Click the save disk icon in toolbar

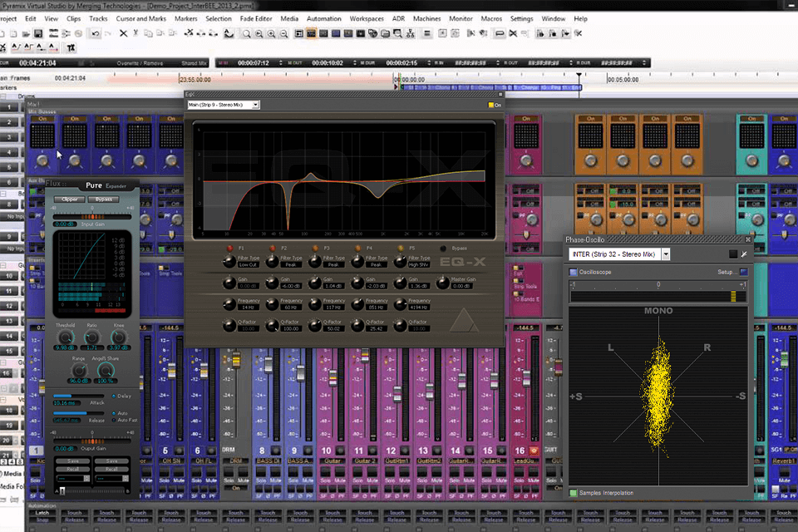39,33
